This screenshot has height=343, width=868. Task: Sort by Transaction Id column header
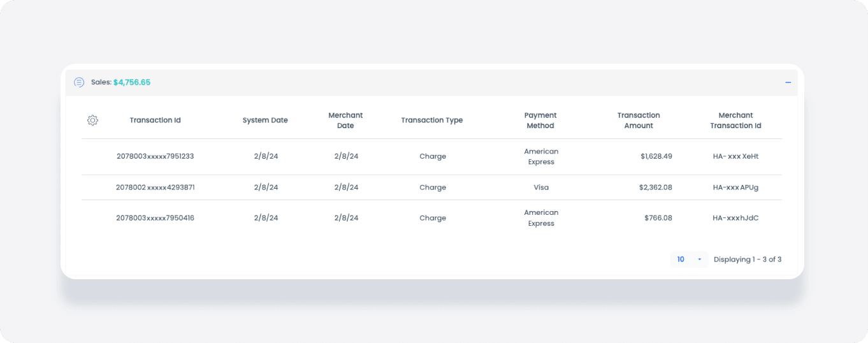coord(155,120)
